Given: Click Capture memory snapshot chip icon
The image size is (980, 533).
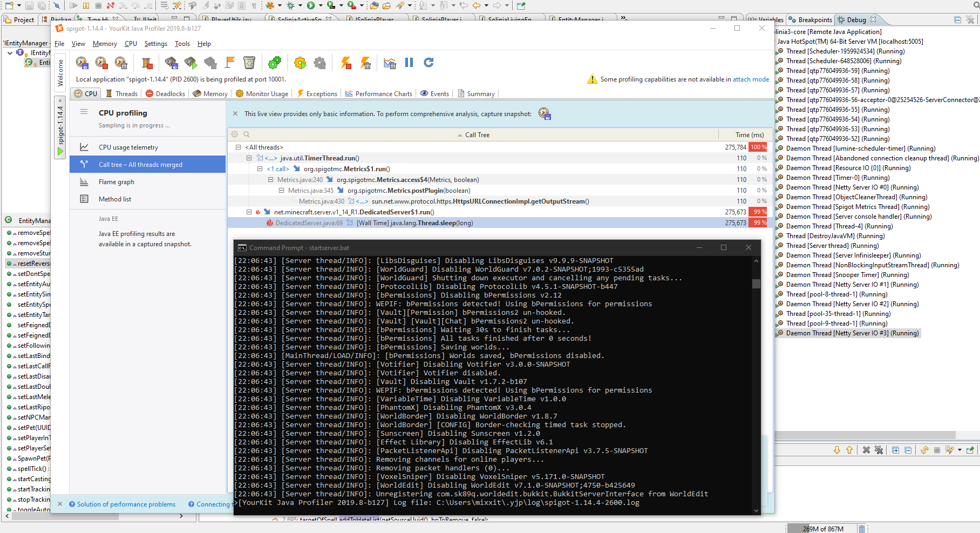Looking at the screenshot, I should point(171,63).
